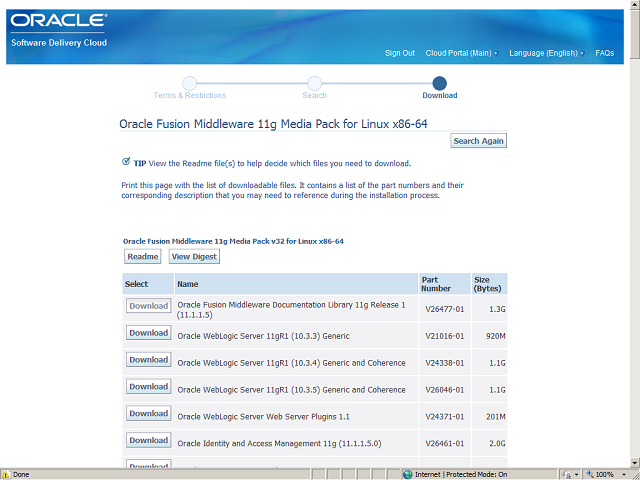Click the Search step circle
This screenshot has height=480, width=640.
click(314, 83)
